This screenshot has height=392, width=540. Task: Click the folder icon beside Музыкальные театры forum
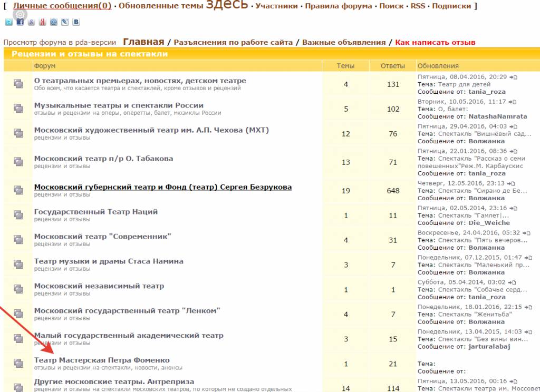click(x=18, y=109)
